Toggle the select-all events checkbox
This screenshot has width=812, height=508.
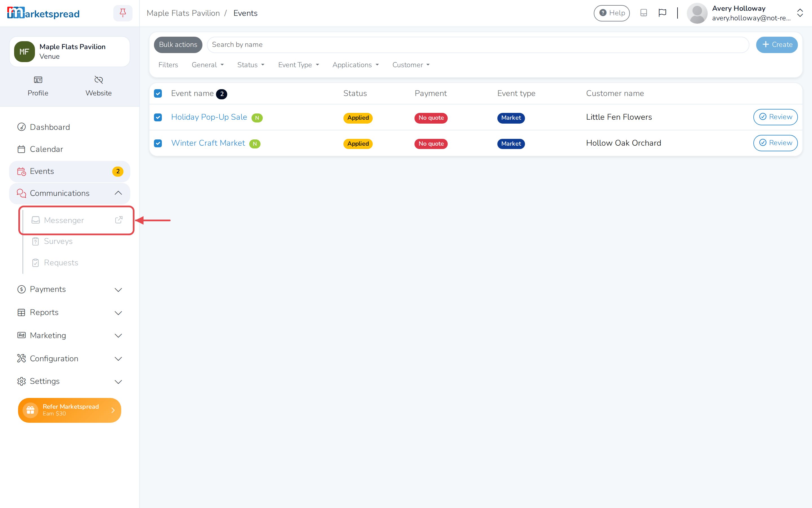(158, 93)
